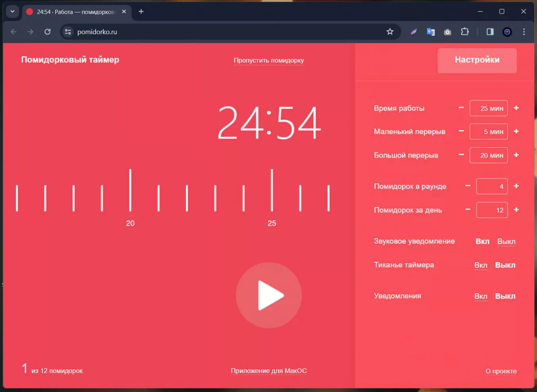The height and width of the screenshot is (392, 537).
Task: Increase pomodoros per day with the plus icon
Action: (516, 209)
